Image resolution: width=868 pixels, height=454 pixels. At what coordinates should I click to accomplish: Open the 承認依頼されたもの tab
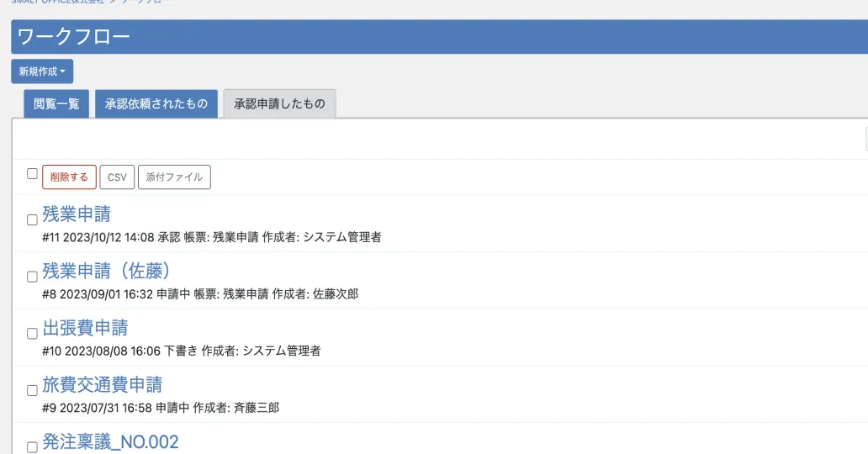pyautogui.click(x=156, y=104)
